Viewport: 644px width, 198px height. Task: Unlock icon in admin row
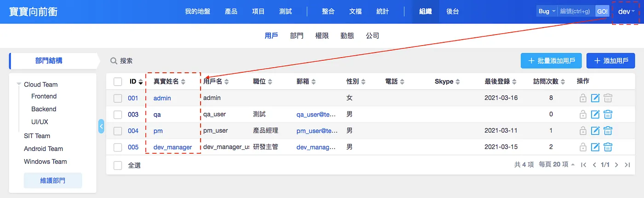582,98
